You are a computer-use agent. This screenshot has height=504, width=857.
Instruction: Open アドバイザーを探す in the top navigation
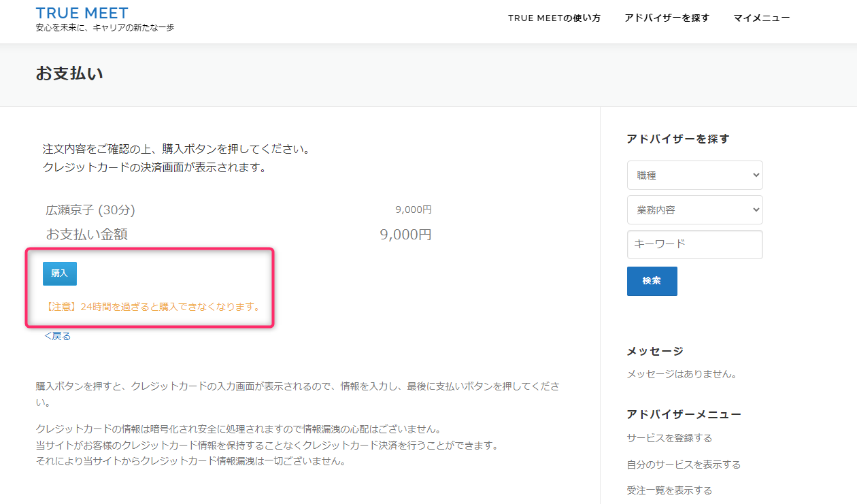pos(667,18)
